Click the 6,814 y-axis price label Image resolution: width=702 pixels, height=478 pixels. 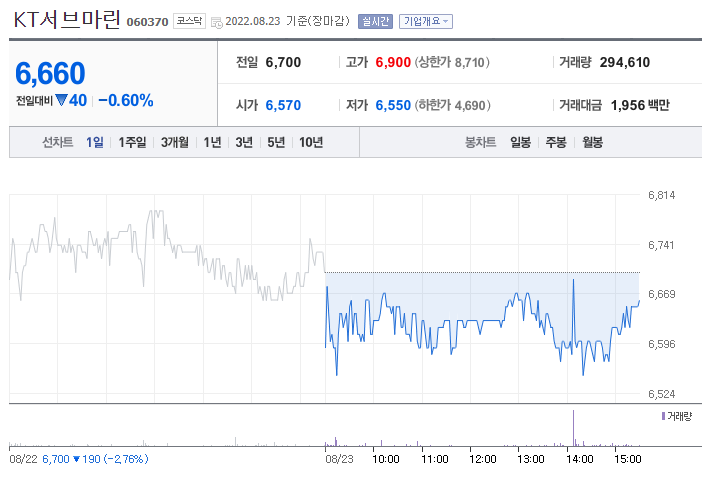[661, 195]
